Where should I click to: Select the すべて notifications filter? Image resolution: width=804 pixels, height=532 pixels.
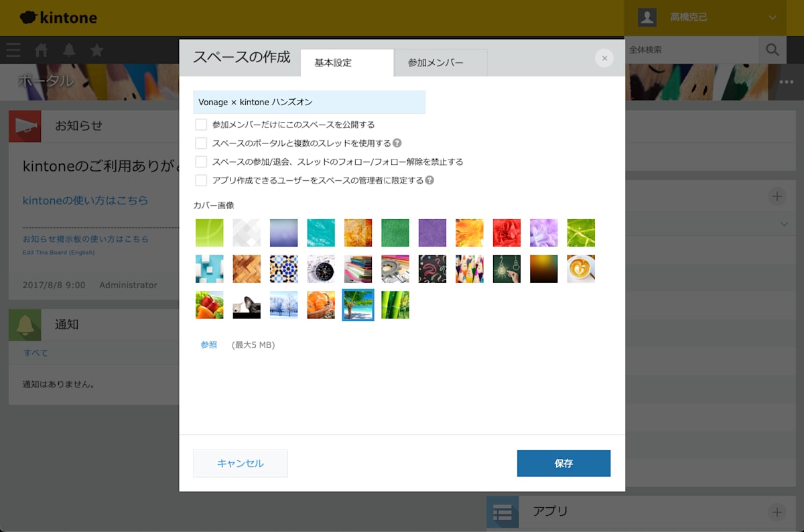pos(36,353)
